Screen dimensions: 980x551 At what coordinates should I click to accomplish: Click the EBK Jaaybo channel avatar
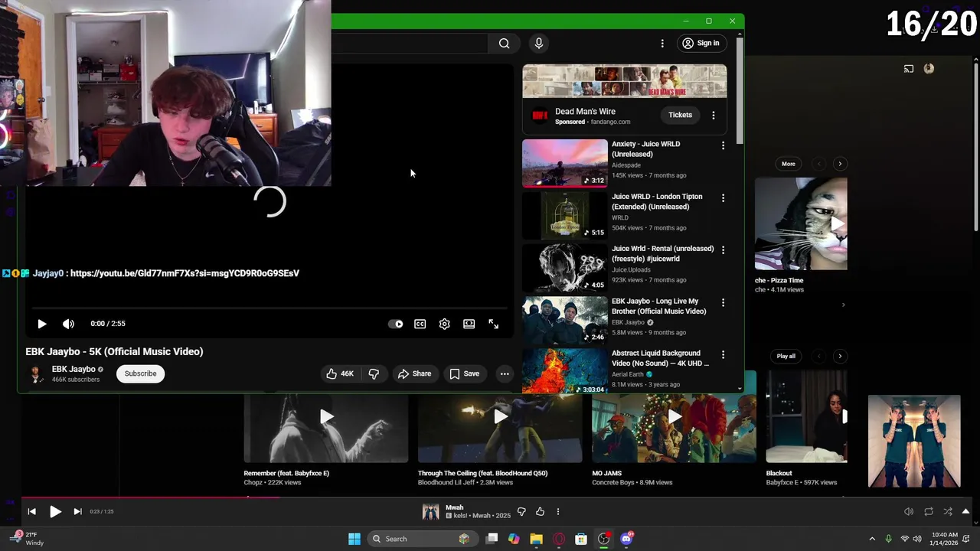pos(36,374)
